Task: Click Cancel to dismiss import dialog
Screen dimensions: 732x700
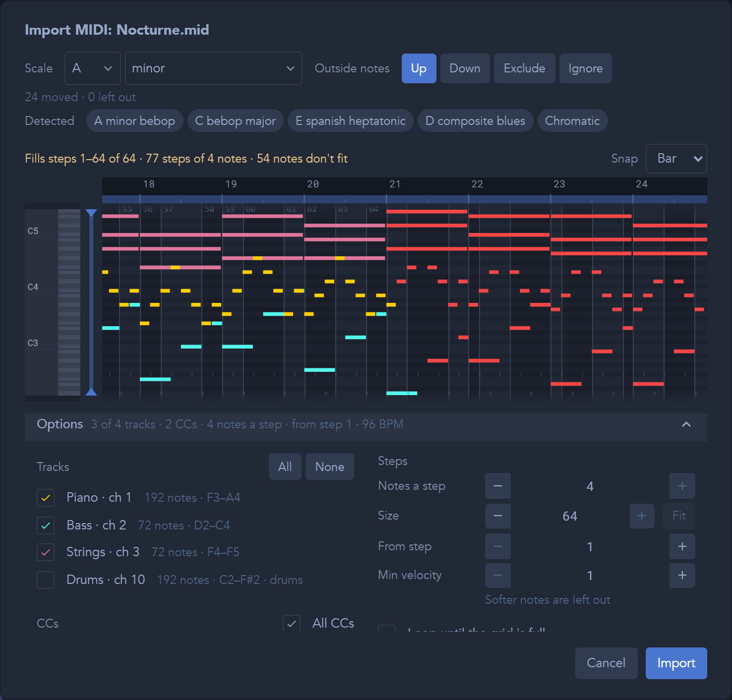Action: tap(606, 663)
